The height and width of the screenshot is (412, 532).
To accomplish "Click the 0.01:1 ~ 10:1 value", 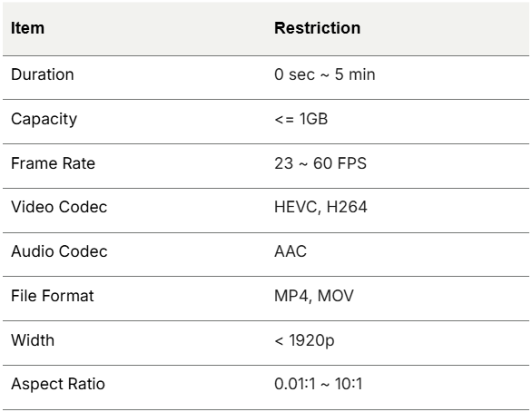I will click(319, 384).
